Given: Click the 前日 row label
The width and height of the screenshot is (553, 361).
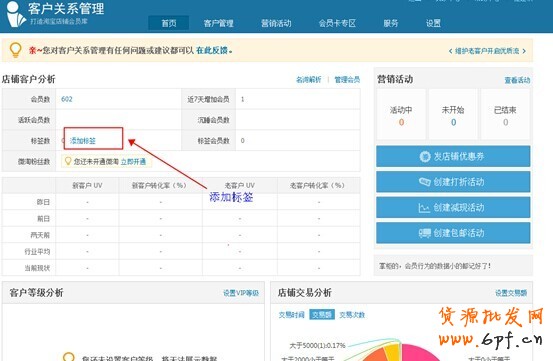Looking at the screenshot, I should point(43,219).
